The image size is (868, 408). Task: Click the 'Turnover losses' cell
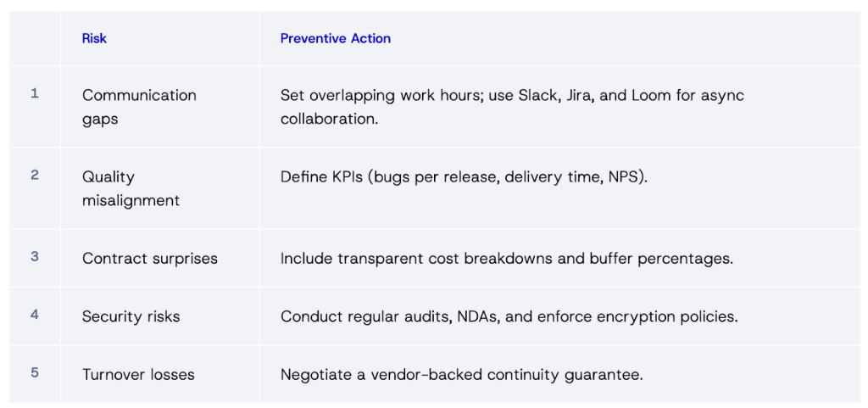[x=138, y=374]
